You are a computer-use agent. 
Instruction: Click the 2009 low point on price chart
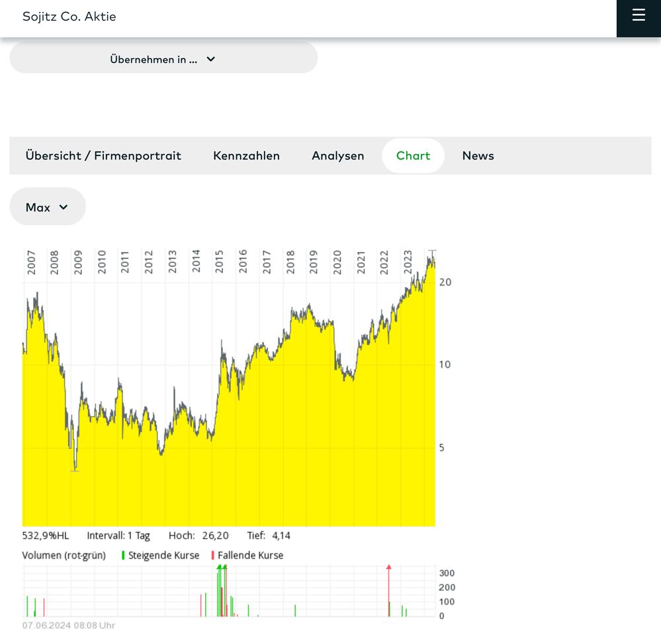click(75, 469)
